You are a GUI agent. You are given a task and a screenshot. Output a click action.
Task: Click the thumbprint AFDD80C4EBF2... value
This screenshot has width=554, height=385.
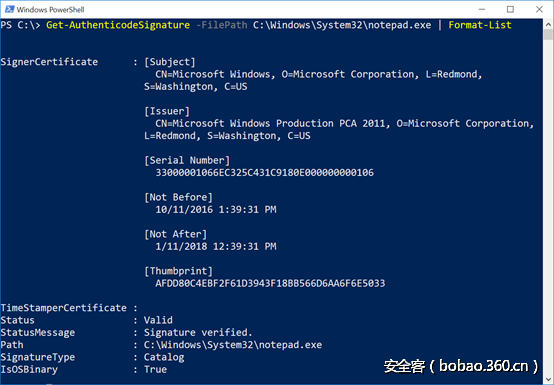coord(270,283)
